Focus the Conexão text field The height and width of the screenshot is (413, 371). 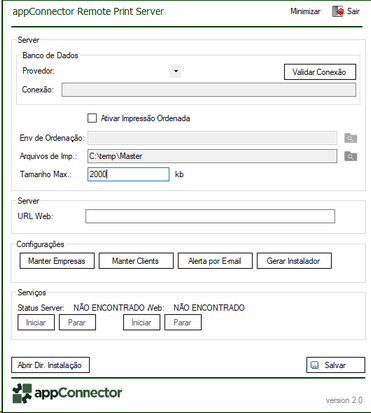click(209, 90)
